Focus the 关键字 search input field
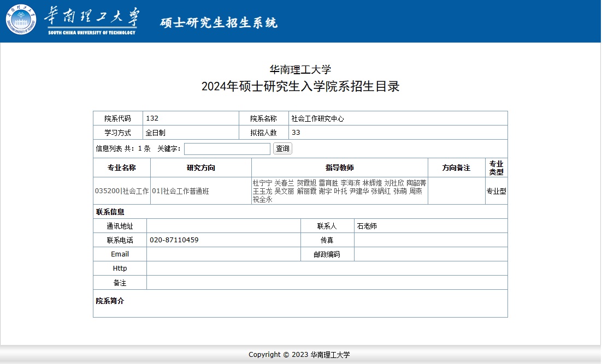This screenshot has width=602, height=364. [x=227, y=149]
